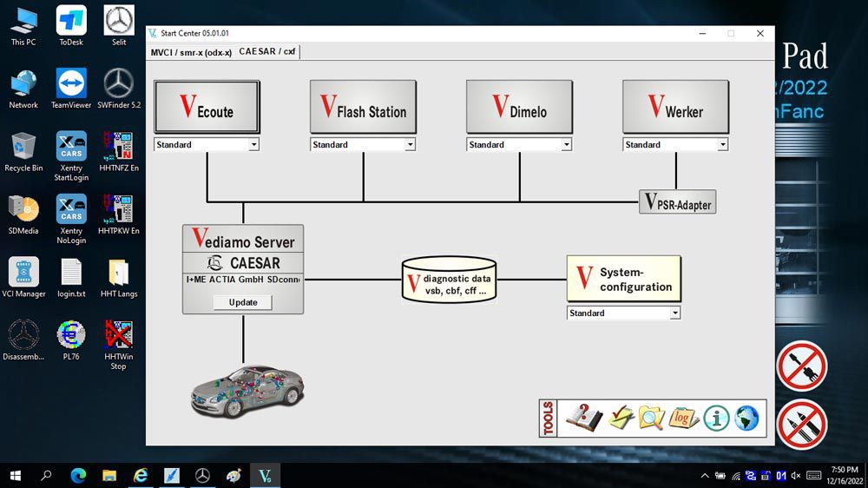Viewport: 868px width, 488px height.
Task: Open the HHTWin Stop desktop icon
Action: (118, 345)
